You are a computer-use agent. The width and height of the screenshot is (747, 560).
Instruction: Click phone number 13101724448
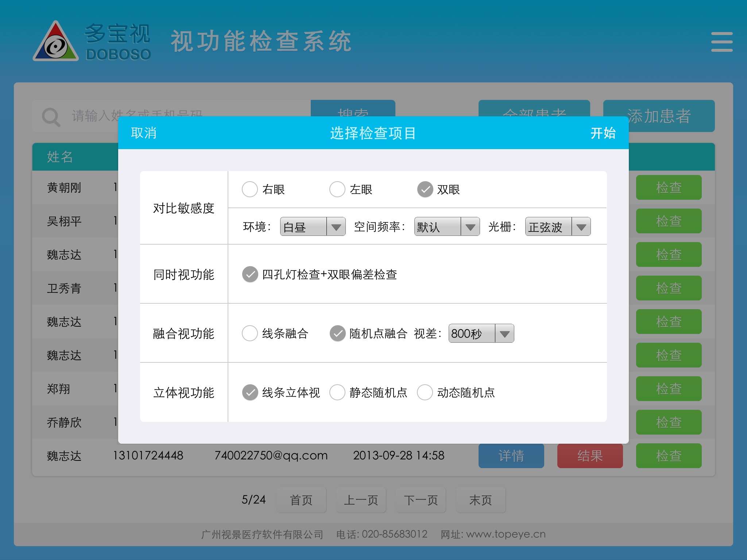point(148,455)
